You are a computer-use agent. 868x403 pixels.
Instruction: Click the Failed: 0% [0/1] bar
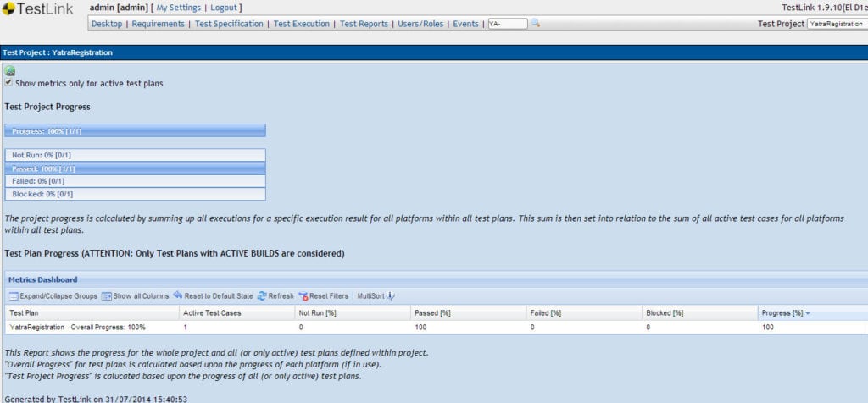click(135, 181)
